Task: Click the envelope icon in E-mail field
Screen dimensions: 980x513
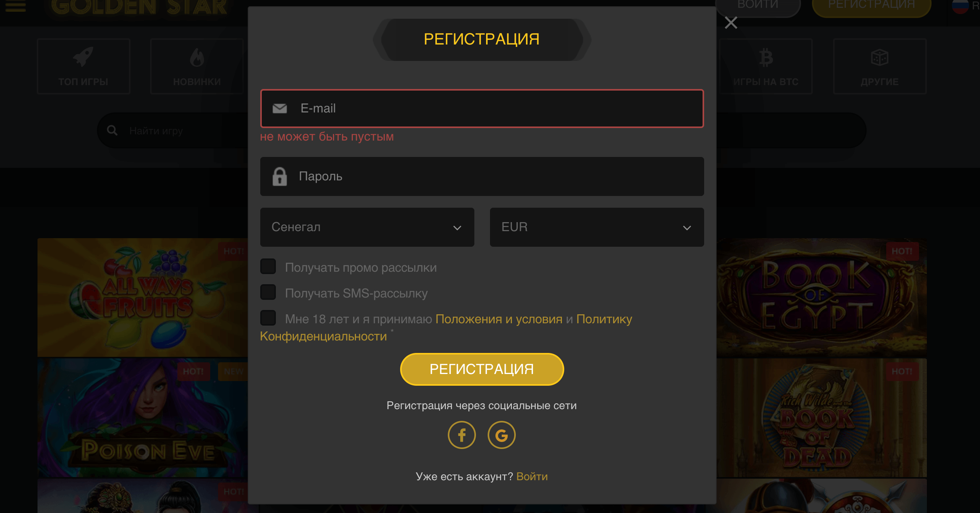Action: 280,109
